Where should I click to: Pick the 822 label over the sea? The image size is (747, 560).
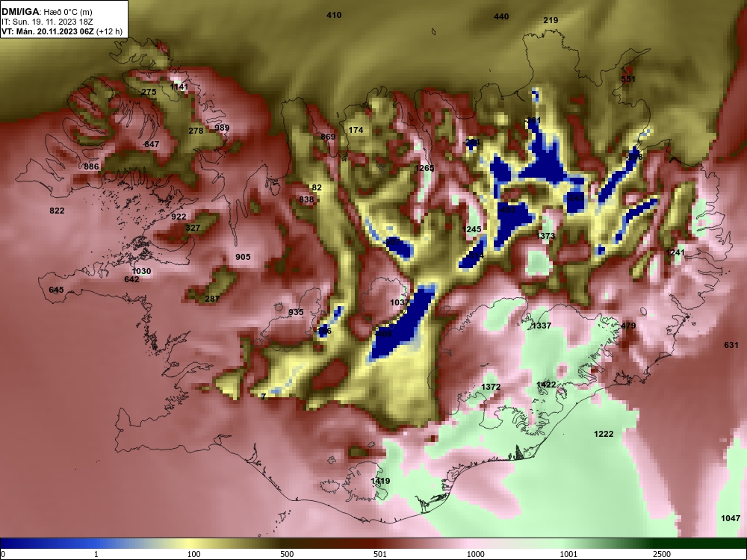pos(57,211)
